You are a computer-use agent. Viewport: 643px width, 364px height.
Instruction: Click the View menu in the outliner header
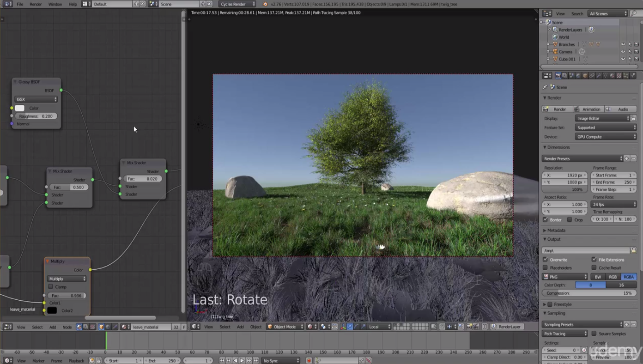click(x=561, y=13)
